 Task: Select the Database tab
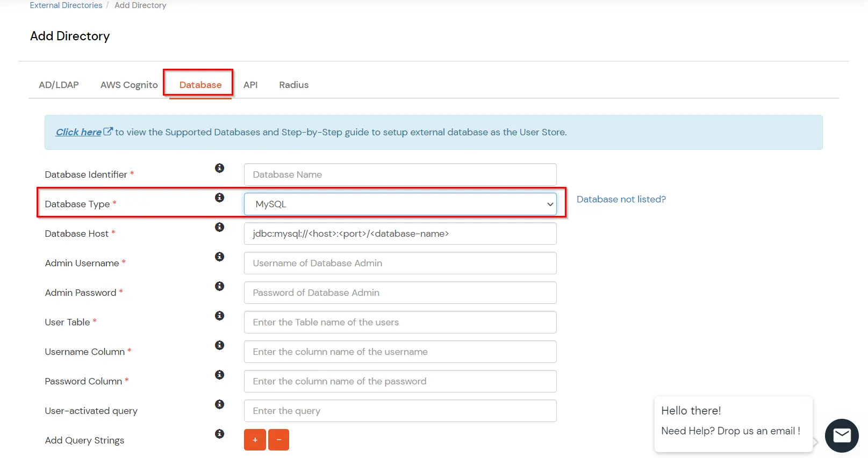point(200,85)
